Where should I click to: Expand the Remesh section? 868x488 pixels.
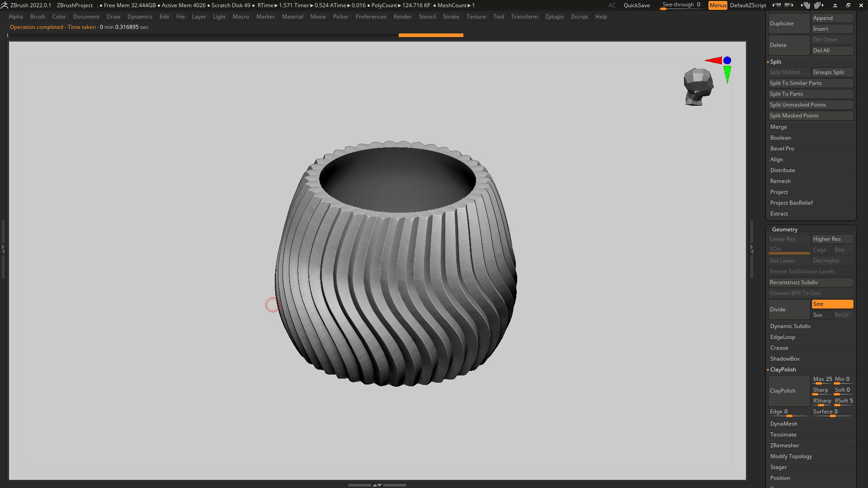pyautogui.click(x=780, y=181)
